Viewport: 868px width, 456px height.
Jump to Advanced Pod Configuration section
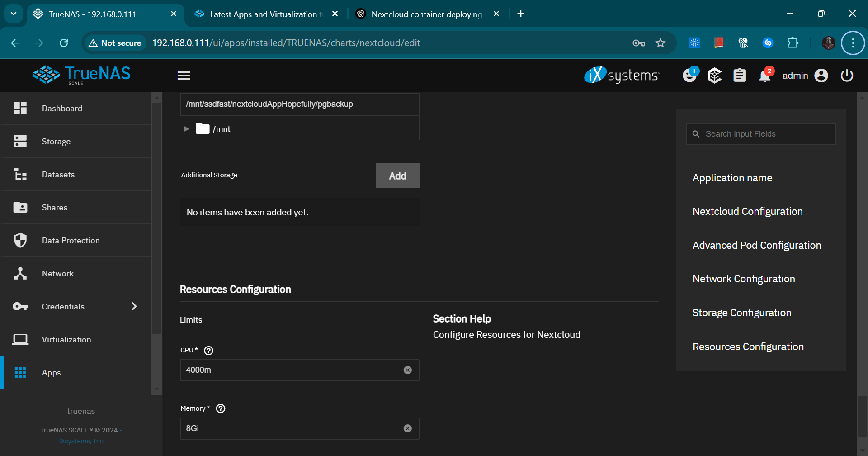pyautogui.click(x=757, y=245)
